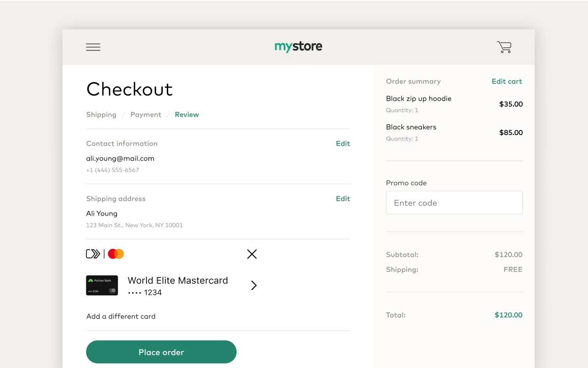Viewport: 588px width, 368px height.
Task: Click the Click to Pay icon
Action: 93,254
